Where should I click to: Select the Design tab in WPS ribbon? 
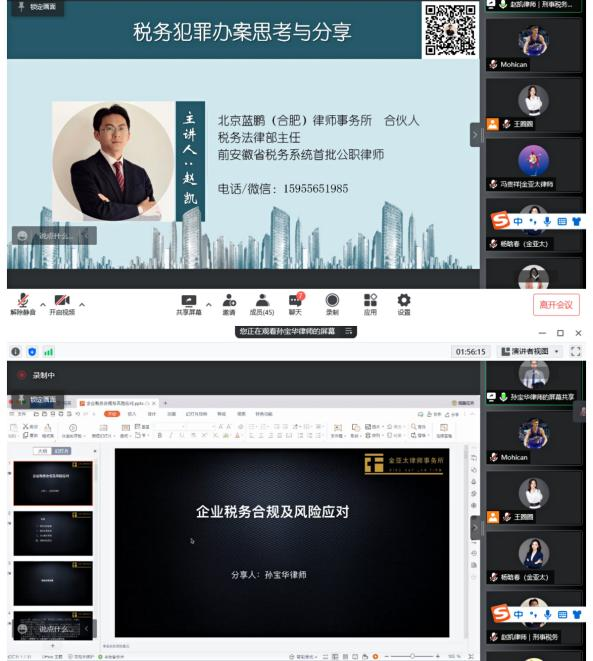click(x=152, y=414)
